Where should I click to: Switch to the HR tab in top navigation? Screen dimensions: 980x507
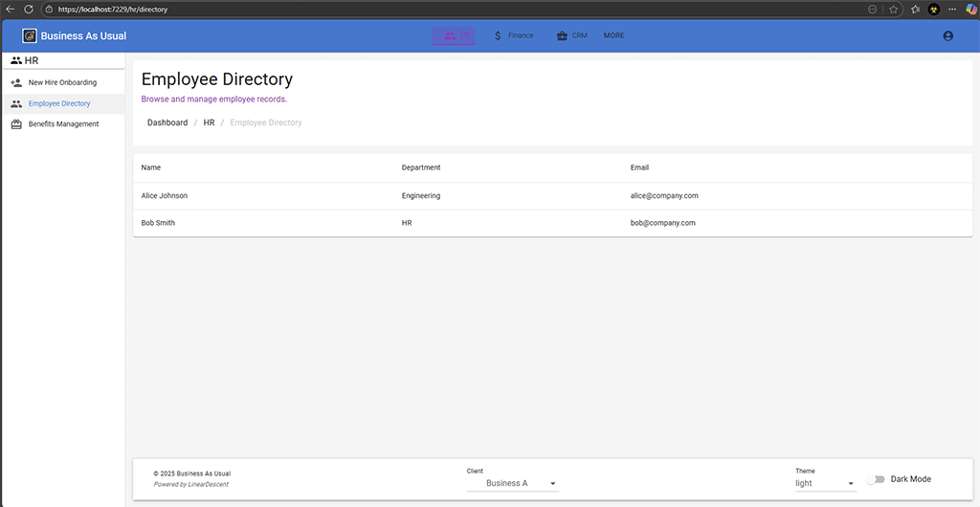click(455, 36)
